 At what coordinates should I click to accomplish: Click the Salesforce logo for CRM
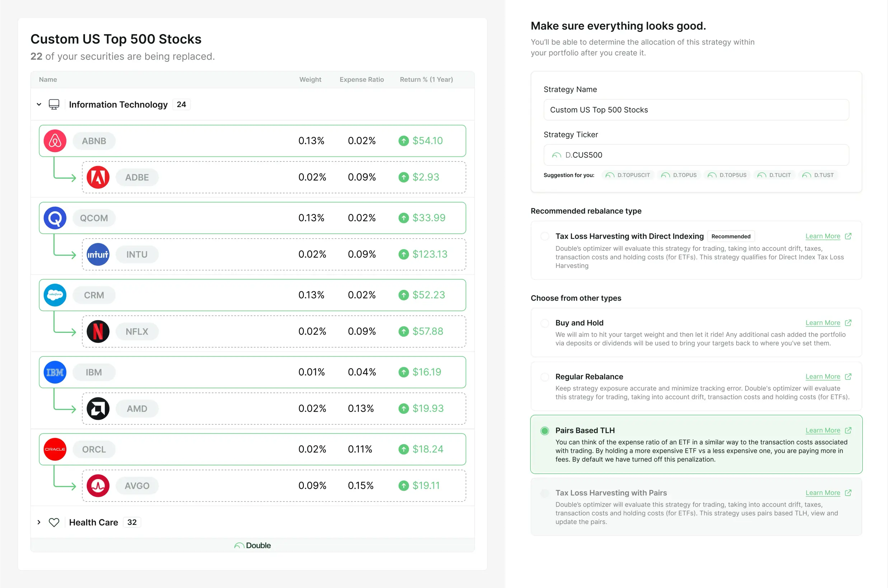coord(55,295)
